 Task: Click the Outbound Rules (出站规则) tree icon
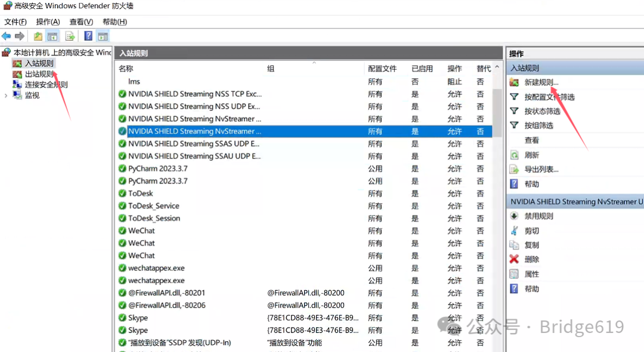(x=17, y=74)
